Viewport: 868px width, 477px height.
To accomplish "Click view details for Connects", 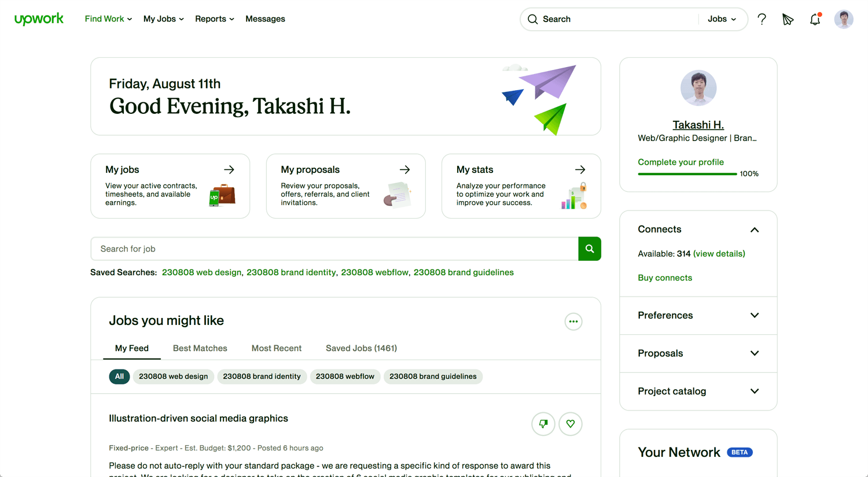I will pos(719,254).
